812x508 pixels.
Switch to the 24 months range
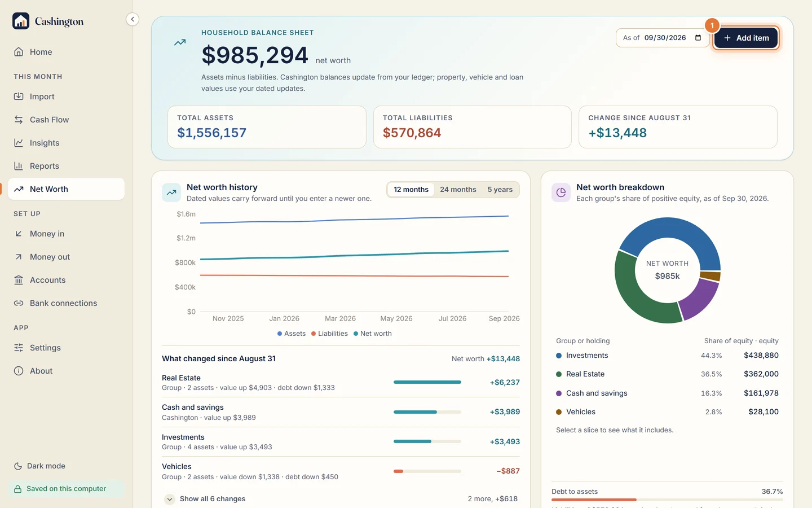458,190
